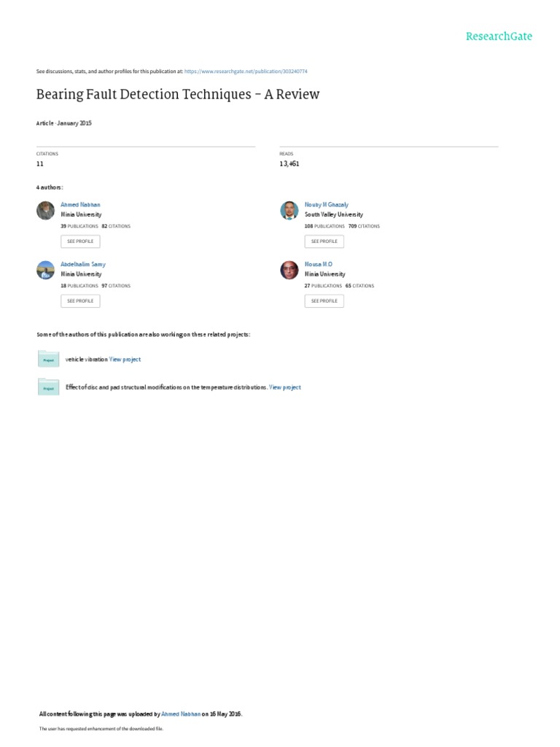Open the Ahmed Nabhan author name link
The image size is (560, 747).
coord(81,205)
